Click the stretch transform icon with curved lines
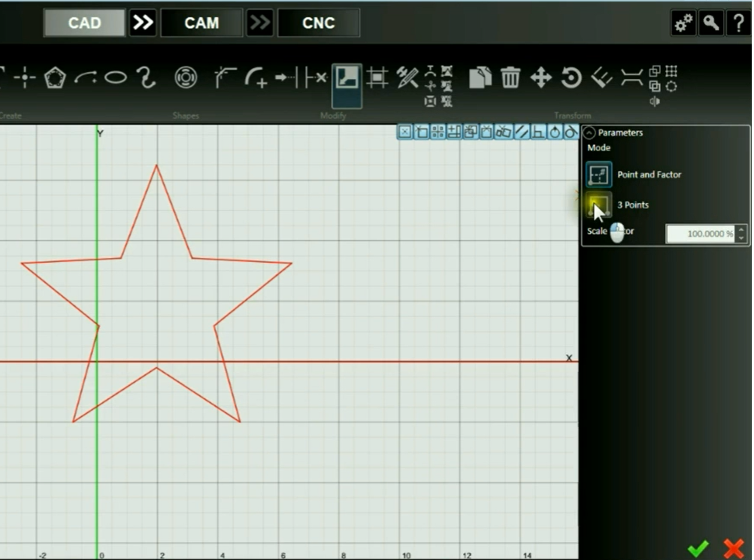Viewport: 754px width, 560px height. pyautogui.click(x=631, y=77)
